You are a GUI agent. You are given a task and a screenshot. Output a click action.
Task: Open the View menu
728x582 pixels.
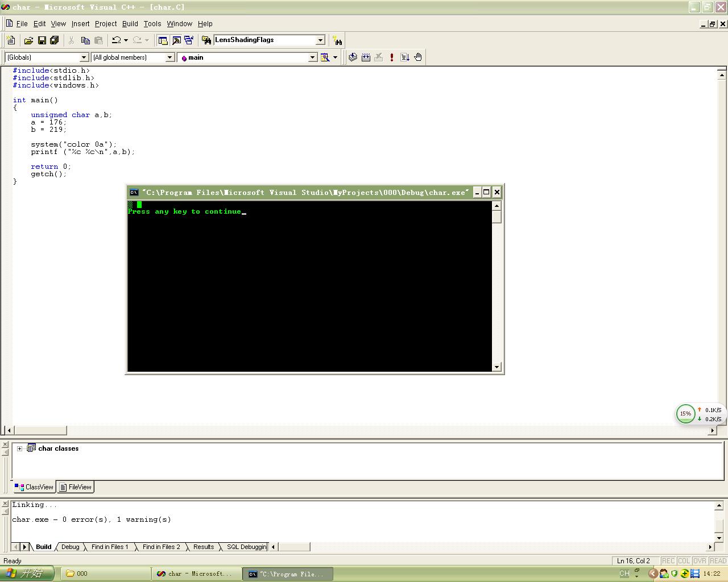click(x=59, y=24)
